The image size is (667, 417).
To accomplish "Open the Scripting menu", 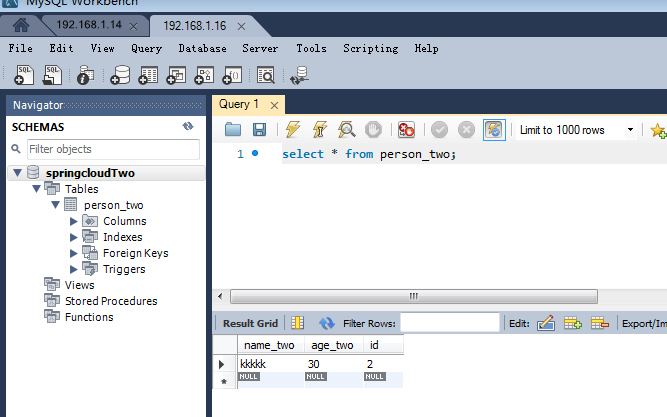I will 371,49.
